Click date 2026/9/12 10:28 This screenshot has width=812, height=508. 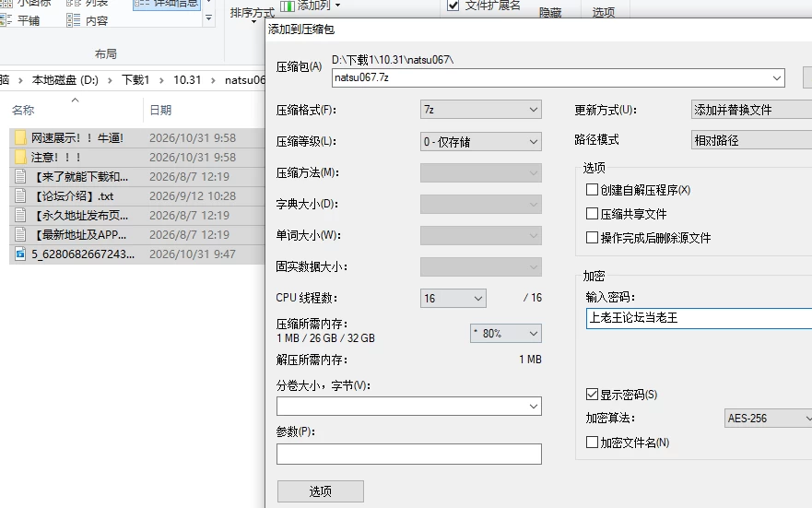point(193,195)
